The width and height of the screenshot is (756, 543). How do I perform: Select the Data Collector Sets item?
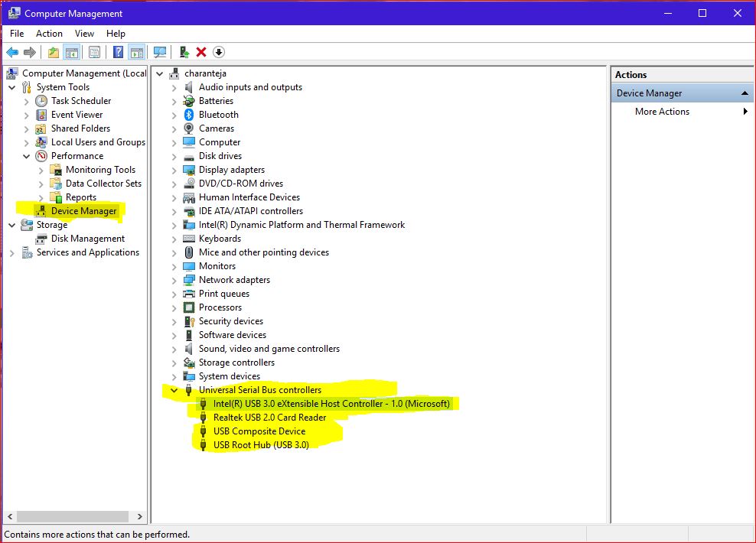point(103,184)
